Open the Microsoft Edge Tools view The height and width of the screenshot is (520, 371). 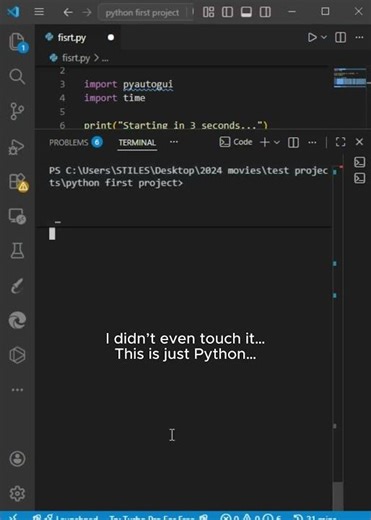tap(17, 320)
